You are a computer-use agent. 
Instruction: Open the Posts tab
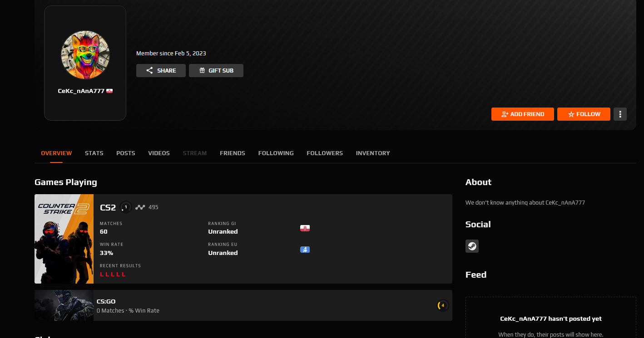[x=126, y=153]
